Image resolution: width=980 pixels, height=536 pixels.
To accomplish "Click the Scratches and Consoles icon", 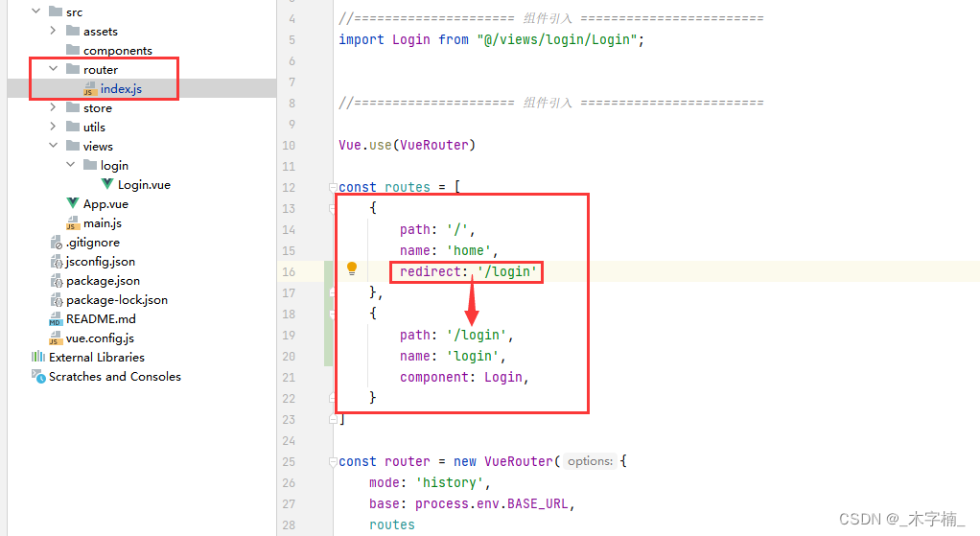I will point(38,376).
